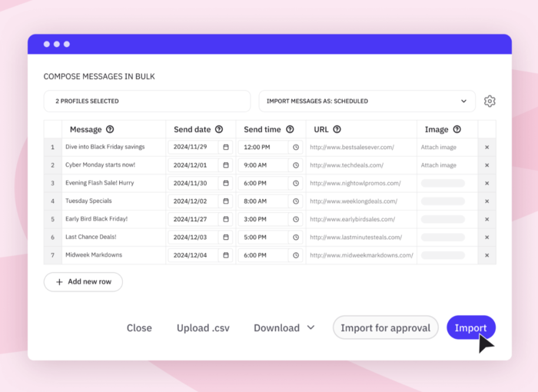Screen dimensions: 538x392
Task: Remove the Last Chance Deals row
Action: point(487,238)
